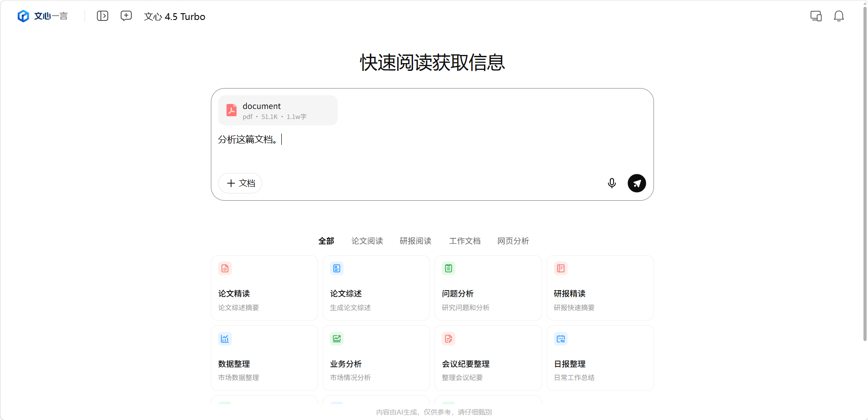The width and height of the screenshot is (868, 420).
Task: Open the 数据整理 card
Action: click(264, 358)
